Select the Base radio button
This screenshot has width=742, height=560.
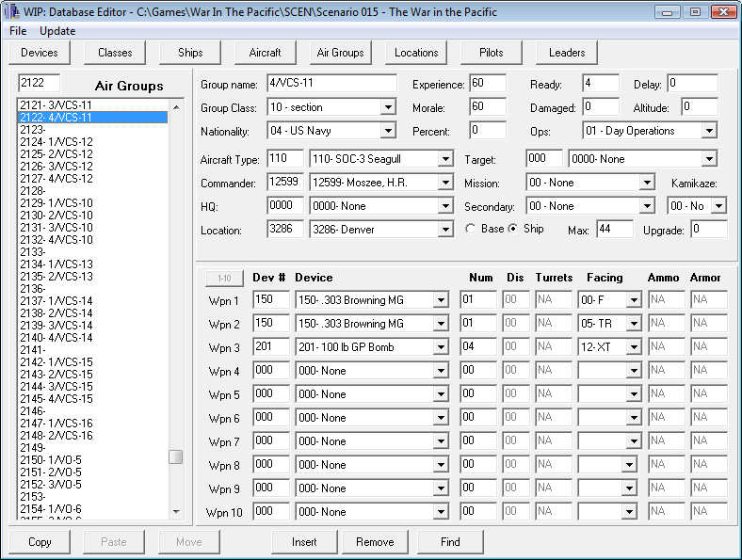click(471, 229)
